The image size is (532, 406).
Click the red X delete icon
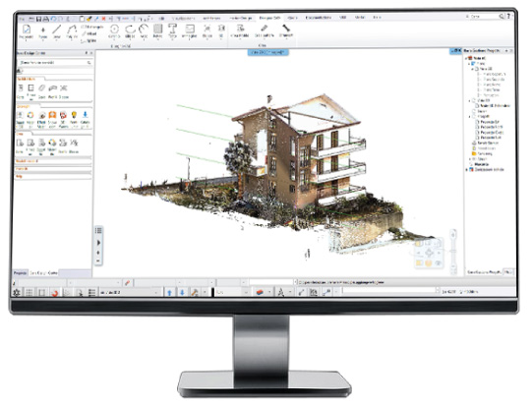coord(104,19)
